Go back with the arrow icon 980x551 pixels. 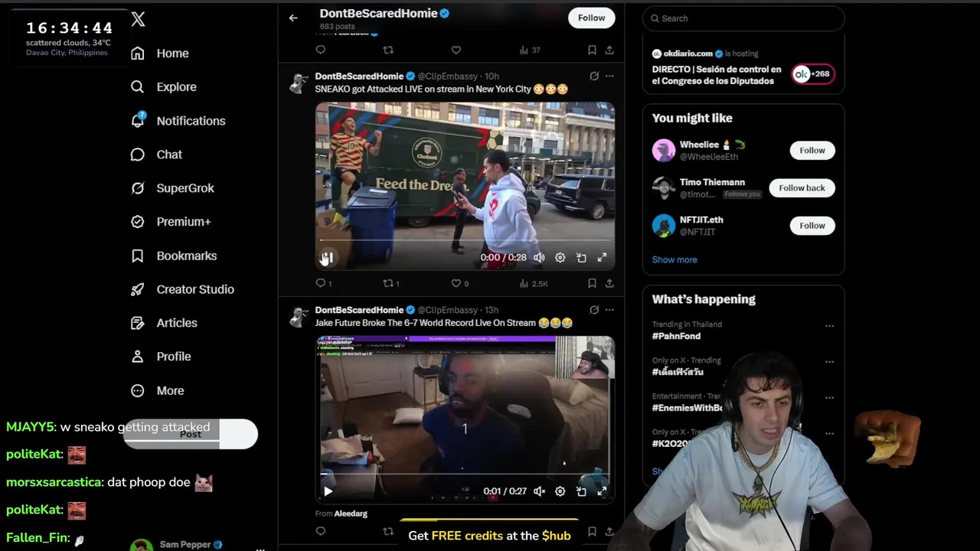[x=293, y=18]
